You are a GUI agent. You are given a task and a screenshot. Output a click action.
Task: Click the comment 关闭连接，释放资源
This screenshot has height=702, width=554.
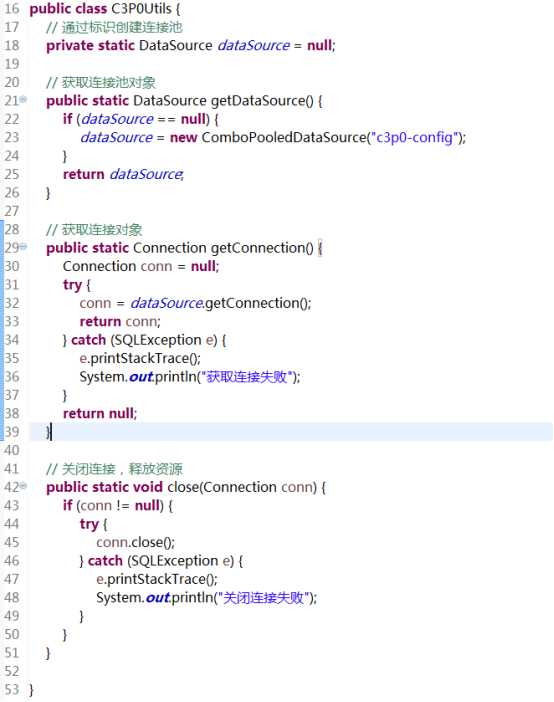pos(115,469)
